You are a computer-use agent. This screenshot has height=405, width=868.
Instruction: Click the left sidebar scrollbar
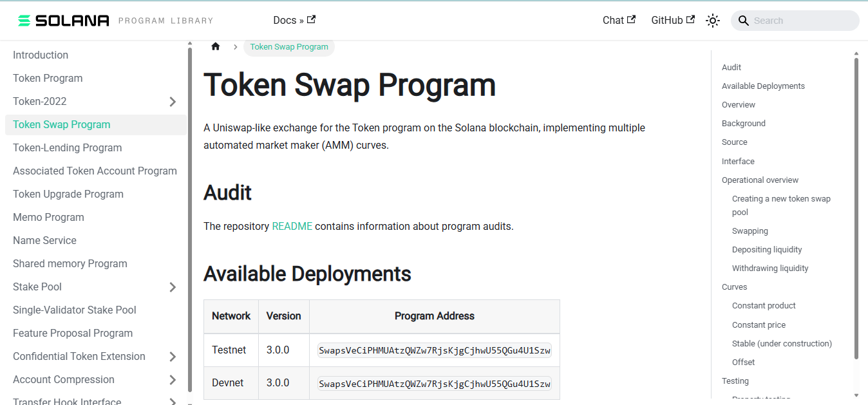coord(189,219)
